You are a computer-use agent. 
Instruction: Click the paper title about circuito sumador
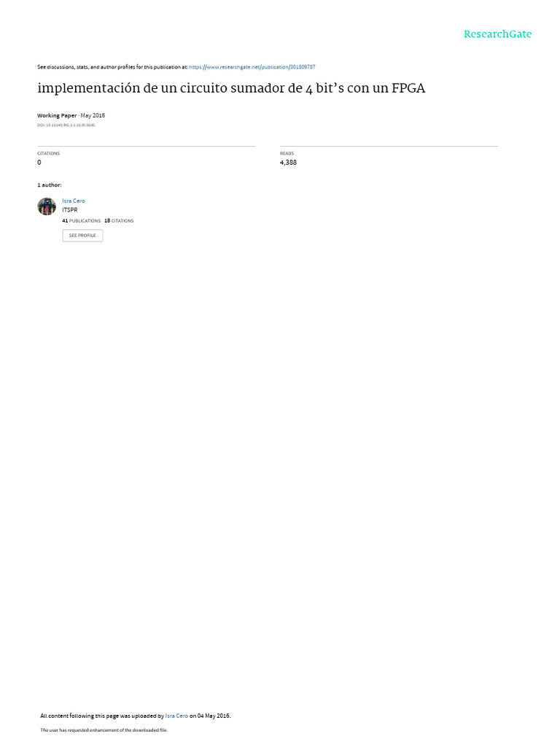pyautogui.click(x=231, y=88)
